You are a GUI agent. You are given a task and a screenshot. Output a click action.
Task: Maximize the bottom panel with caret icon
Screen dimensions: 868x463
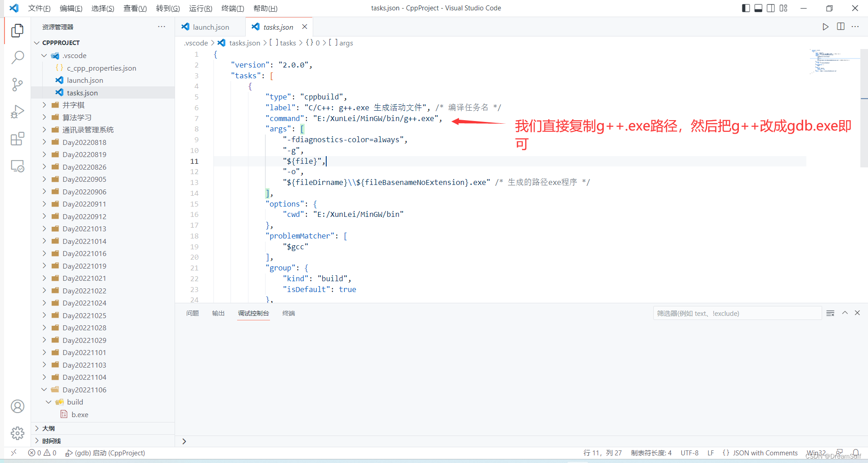coord(845,313)
